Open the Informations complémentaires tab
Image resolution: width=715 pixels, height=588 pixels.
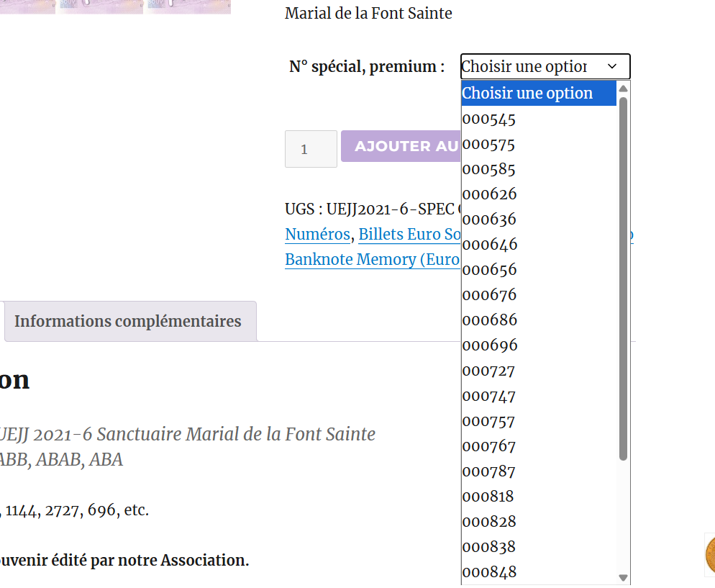click(x=128, y=321)
